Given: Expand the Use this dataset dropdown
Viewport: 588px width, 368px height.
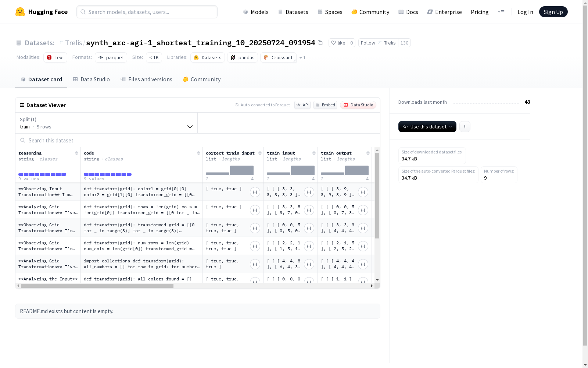Looking at the screenshot, I should tap(427, 127).
